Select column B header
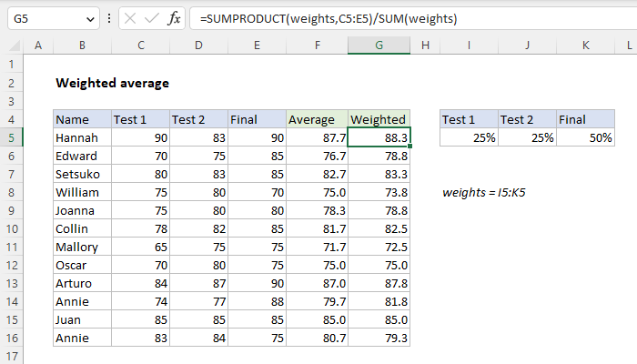The height and width of the screenshot is (364, 637). [x=82, y=45]
